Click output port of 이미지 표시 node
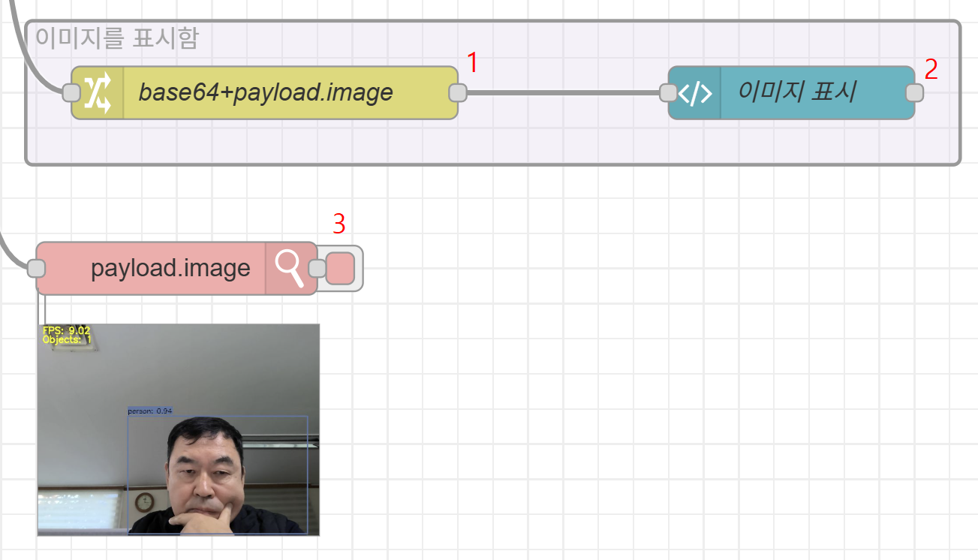Screen dimensions: 978x560 pyautogui.click(x=914, y=92)
